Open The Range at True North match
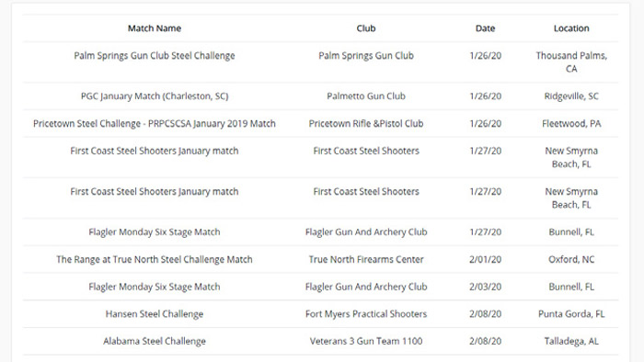This screenshot has height=362, width=644. tap(155, 259)
